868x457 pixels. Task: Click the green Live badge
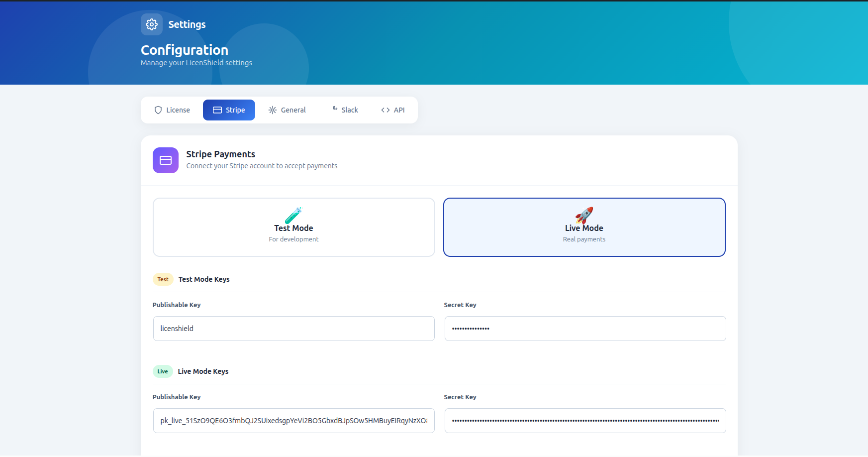[163, 371]
